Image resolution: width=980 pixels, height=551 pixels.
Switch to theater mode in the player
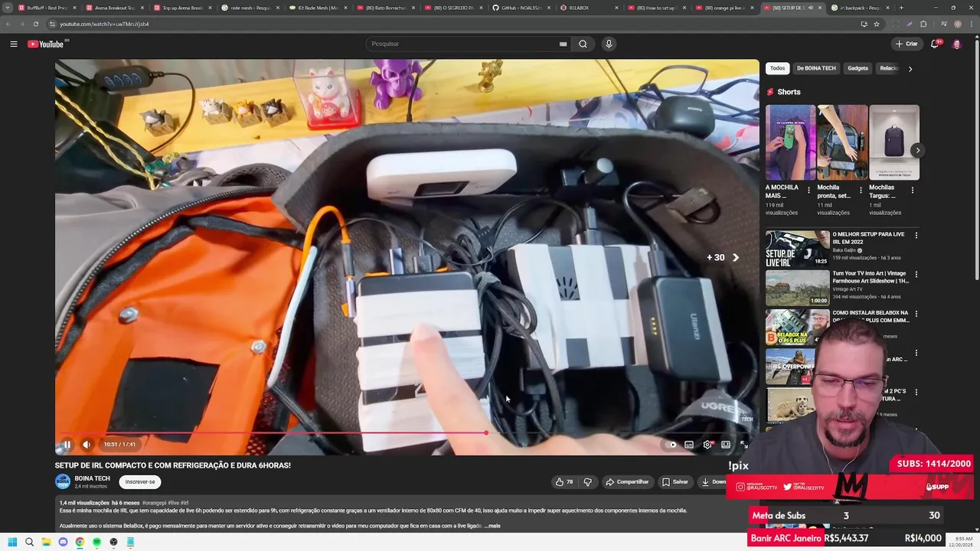pos(726,445)
